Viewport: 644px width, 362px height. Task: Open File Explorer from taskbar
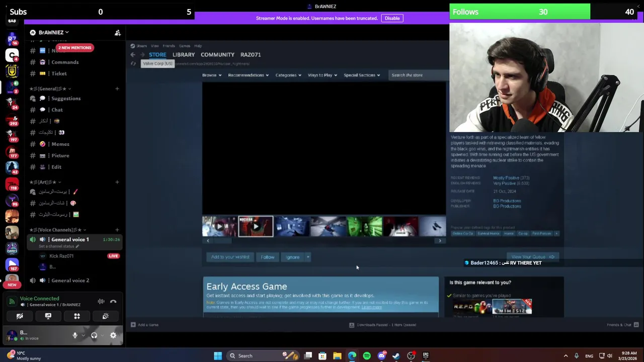pos(337,356)
